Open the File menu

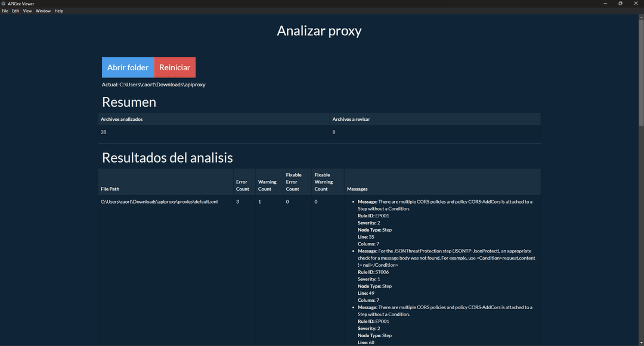5,11
